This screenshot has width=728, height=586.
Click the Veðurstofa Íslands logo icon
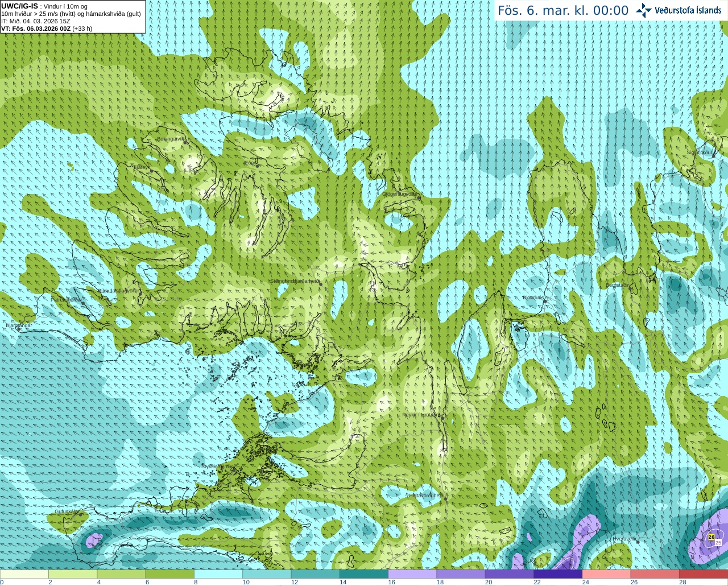point(643,10)
